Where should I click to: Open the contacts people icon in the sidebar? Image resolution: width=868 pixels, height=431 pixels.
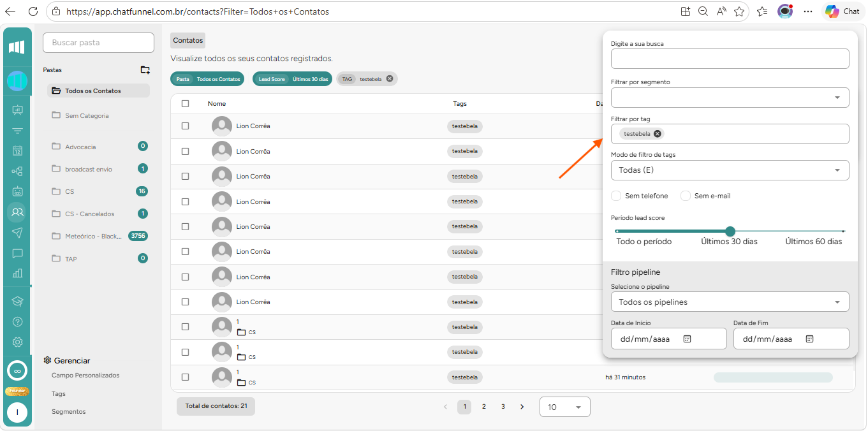coord(17,212)
